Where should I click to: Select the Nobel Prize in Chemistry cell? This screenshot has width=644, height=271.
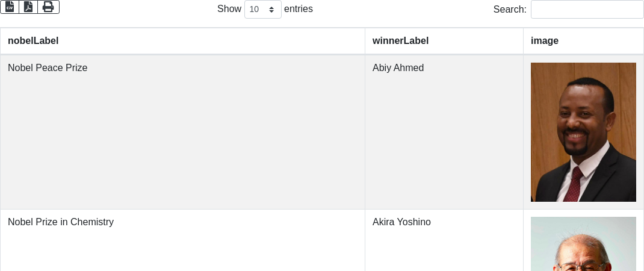61,222
